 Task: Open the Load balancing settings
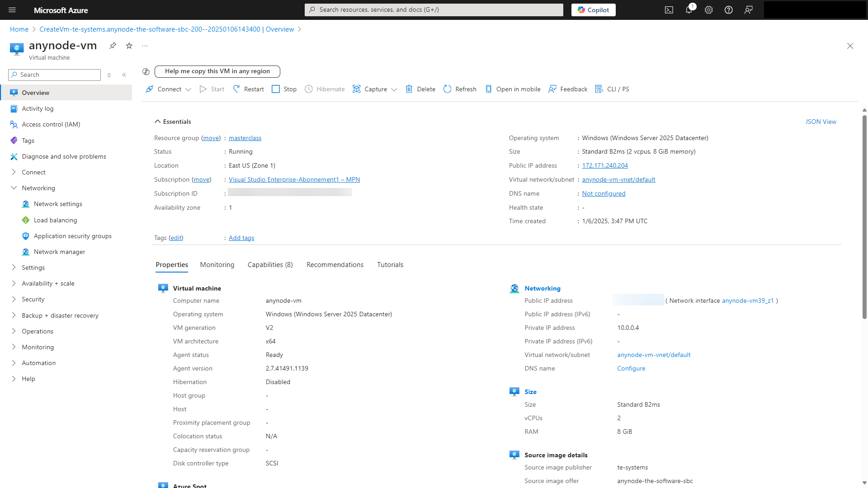tap(55, 220)
